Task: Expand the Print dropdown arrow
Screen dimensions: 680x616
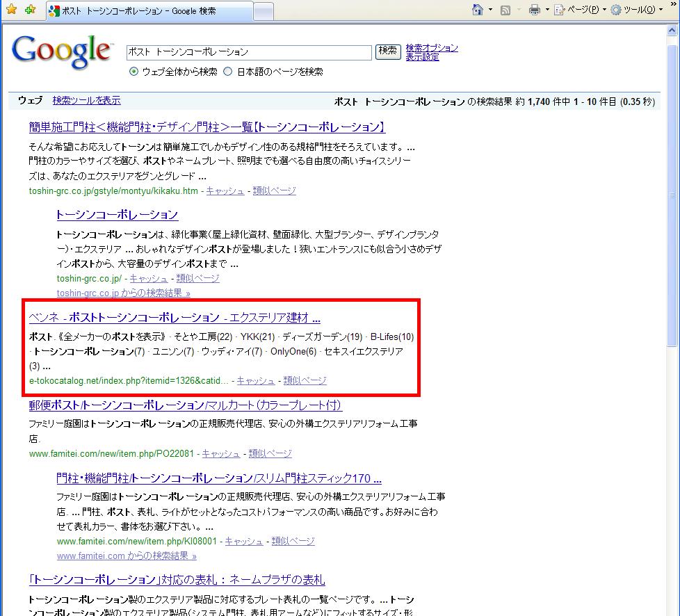Action: click(x=547, y=10)
